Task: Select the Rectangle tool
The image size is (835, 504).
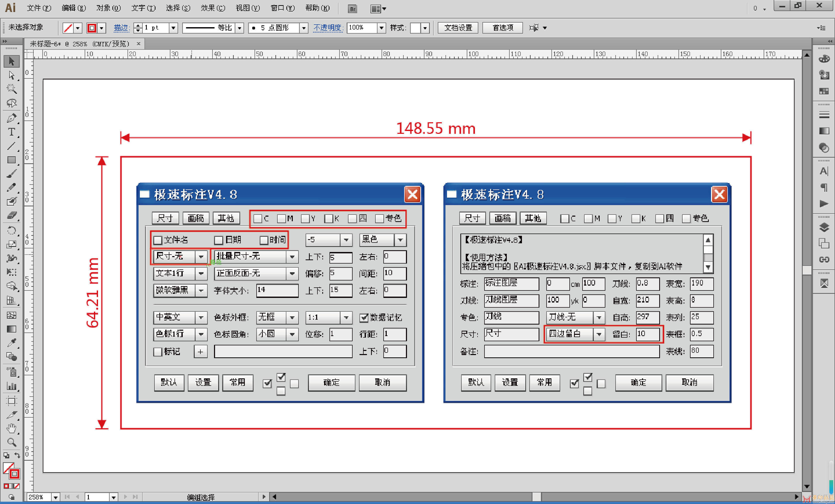Action: [12, 160]
